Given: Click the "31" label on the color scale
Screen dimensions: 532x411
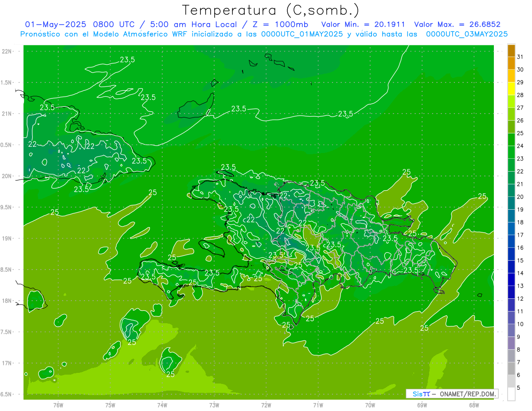Looking at the screenshot, I should click(x=520, y=57).
